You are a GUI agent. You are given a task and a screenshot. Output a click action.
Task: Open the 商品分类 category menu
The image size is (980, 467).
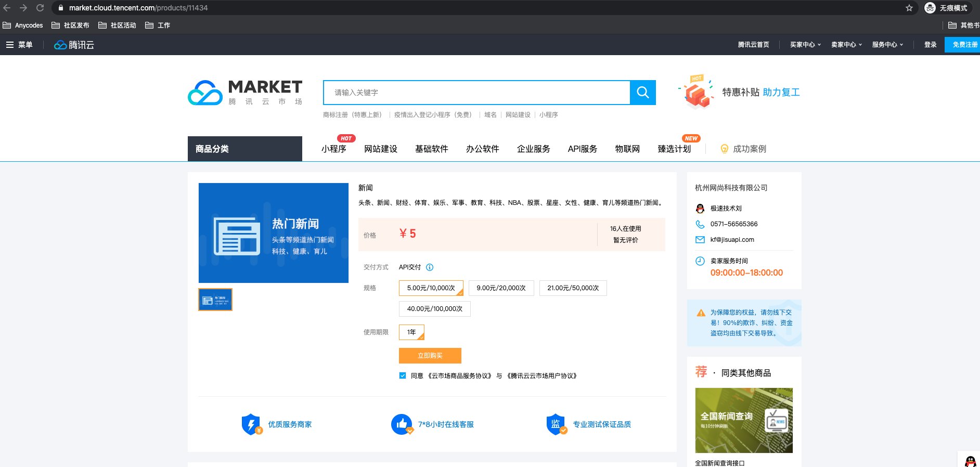coord(245,149)
